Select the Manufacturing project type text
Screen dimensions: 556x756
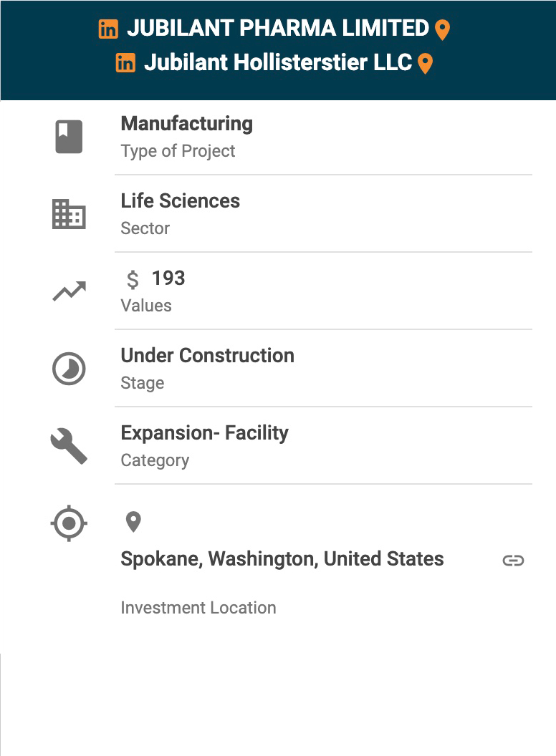[186, 123]
